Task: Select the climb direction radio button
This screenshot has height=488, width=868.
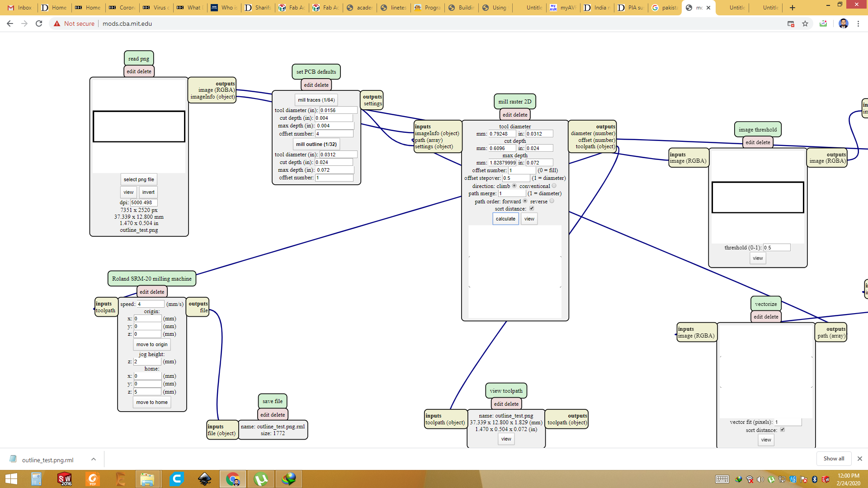Action: point(514,186)
